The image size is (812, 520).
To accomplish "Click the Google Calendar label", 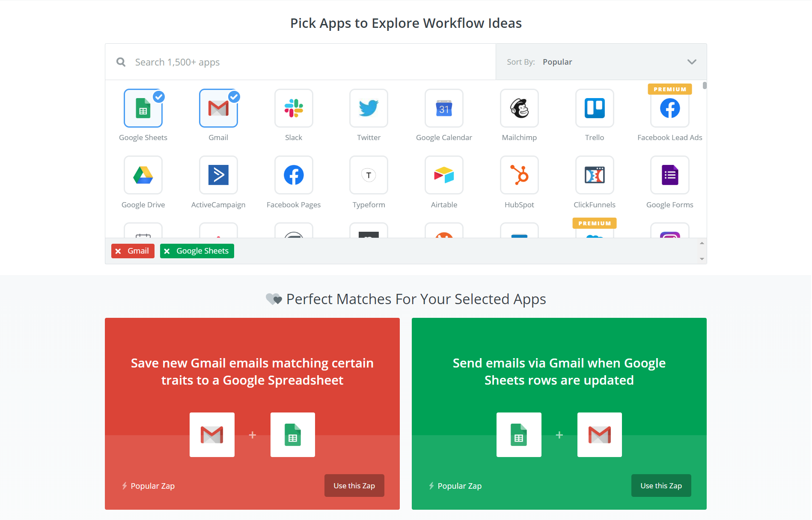I will pyautogui.click(x=444, y=137).
